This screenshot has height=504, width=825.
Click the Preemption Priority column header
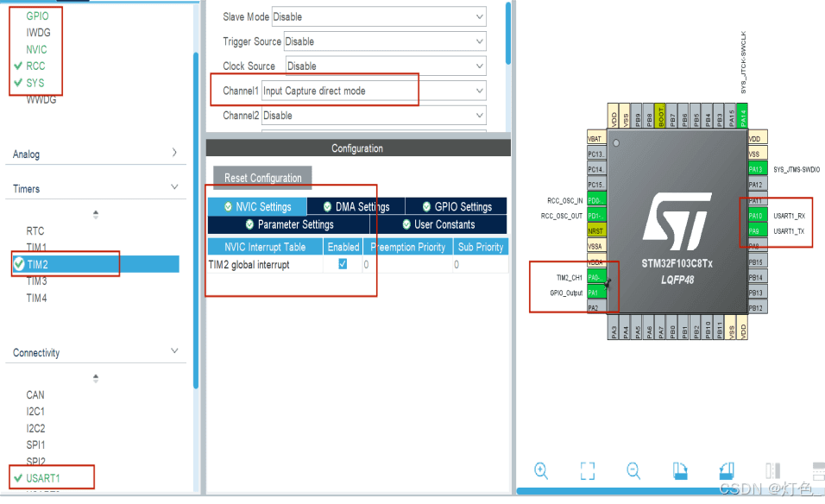coord(408,247)
